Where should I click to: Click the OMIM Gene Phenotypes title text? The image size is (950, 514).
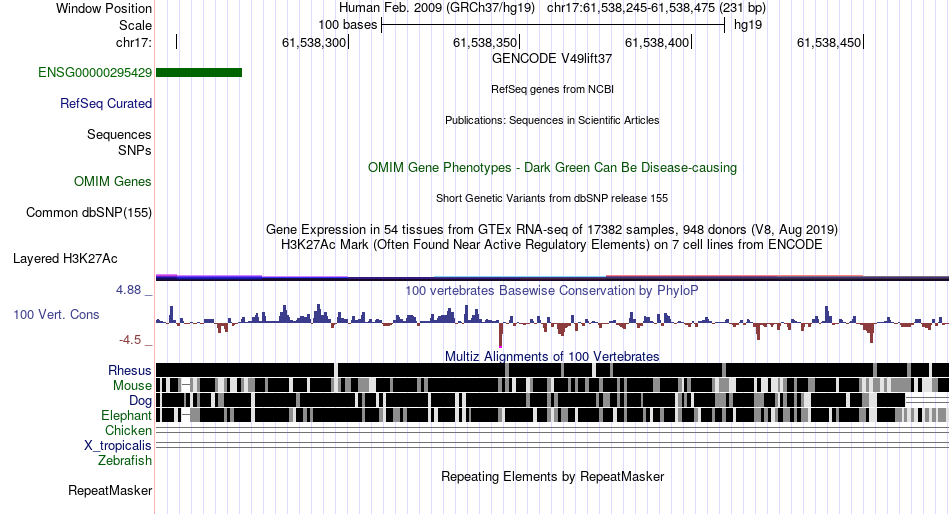pyautogui.click(x=552, y=168)
